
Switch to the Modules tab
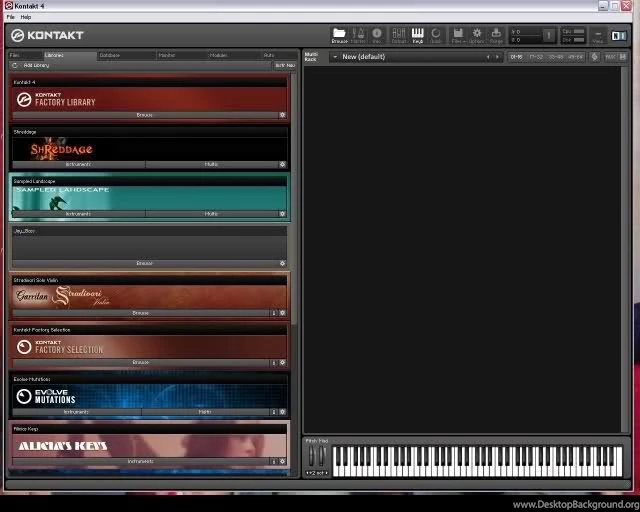coord(234,55)
